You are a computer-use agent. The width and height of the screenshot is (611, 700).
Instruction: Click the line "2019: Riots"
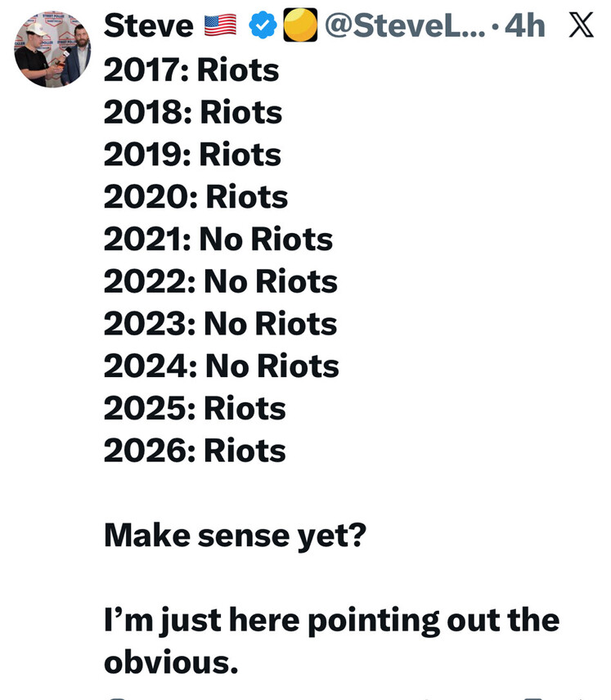pos(193,155)
